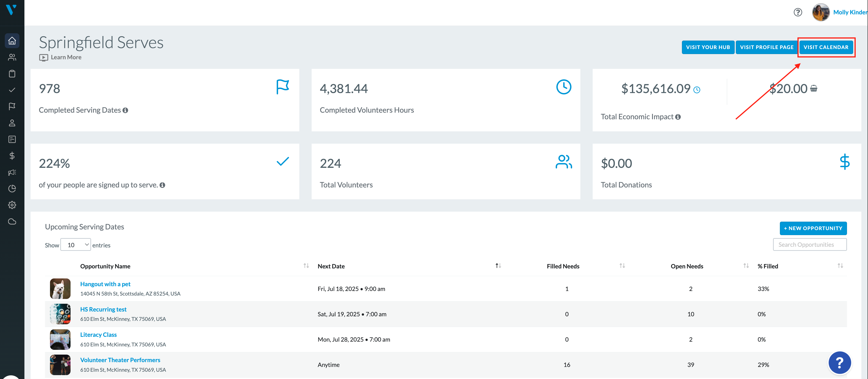This screenshot has height=379, width=868.
Task: Click the thumbnail for HS Recurring test
Action: tap(60, 314)
